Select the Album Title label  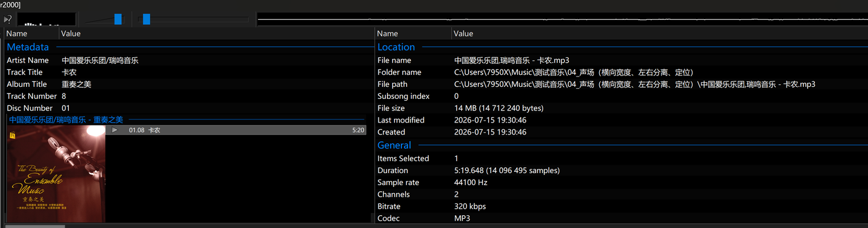tap(27, 84)
